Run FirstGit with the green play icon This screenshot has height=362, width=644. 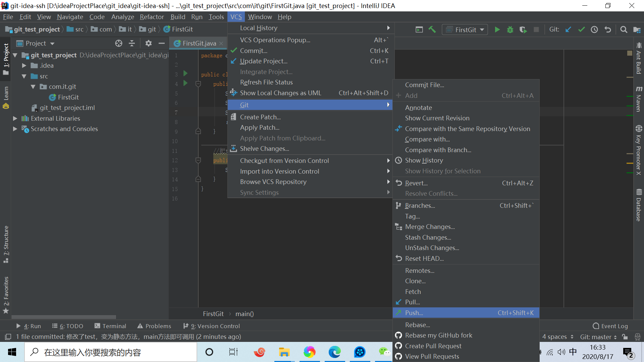pos(497,29)
